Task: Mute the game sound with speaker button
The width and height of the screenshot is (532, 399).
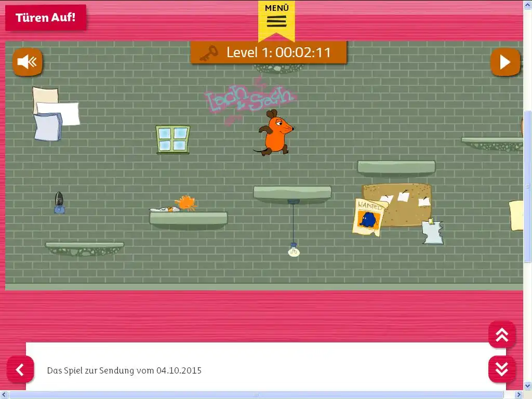Action: click(28, 62)
